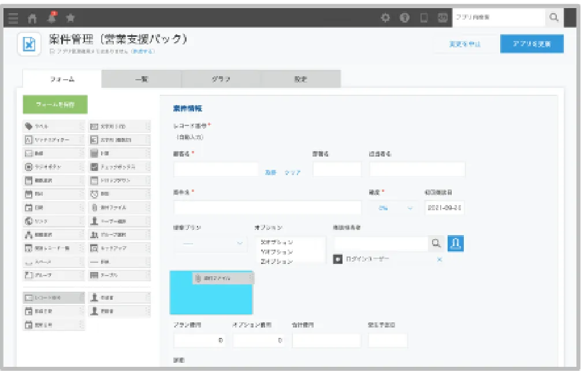
Task: Select the ドロップダウン field in the palette
Action: coord(119,181)
